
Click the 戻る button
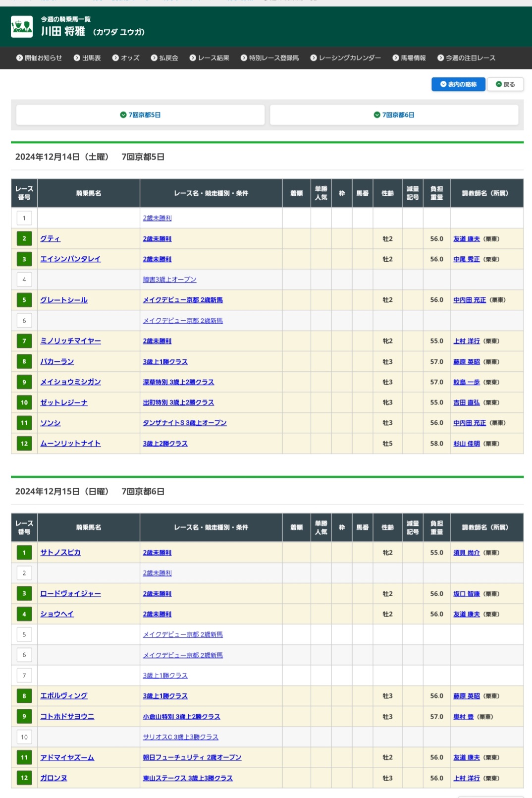tap(505, 84)
